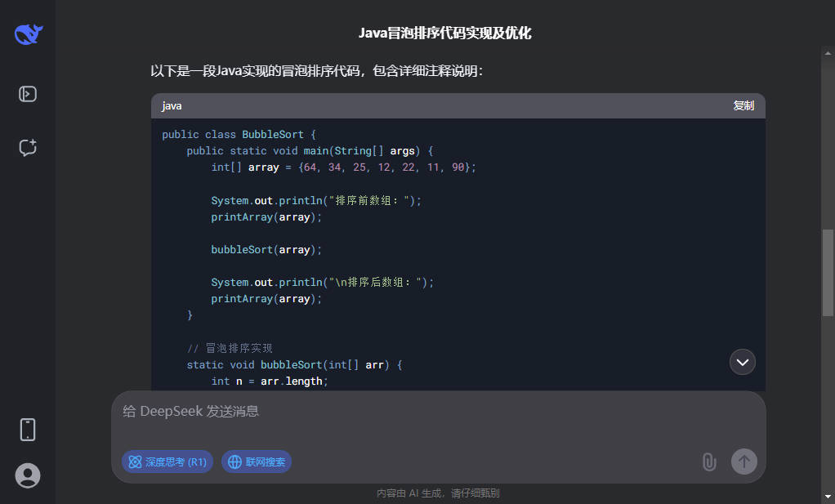
Task: Open the mobile app download icon
Action: (x=28, y=430)
